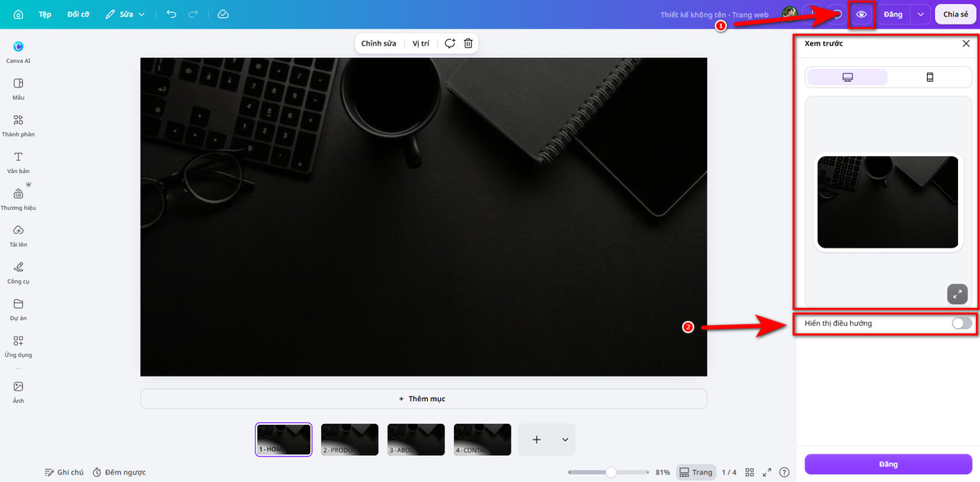The image size is (980, 482).
Task: Open grid view of pages
Action: 749,472
